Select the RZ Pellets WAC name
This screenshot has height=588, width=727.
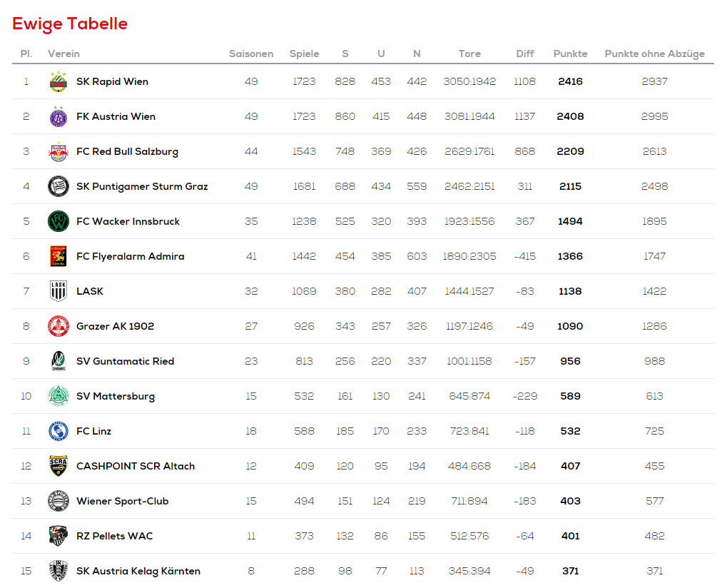(x=115, y=536)
